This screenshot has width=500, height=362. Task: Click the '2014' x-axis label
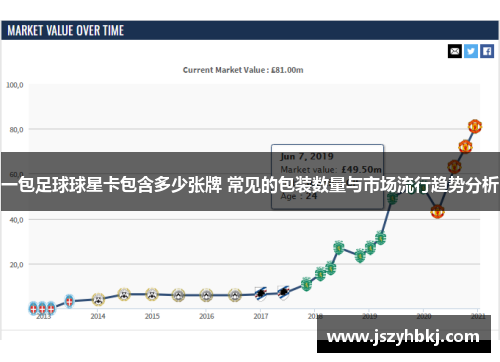tap(98, 316)
